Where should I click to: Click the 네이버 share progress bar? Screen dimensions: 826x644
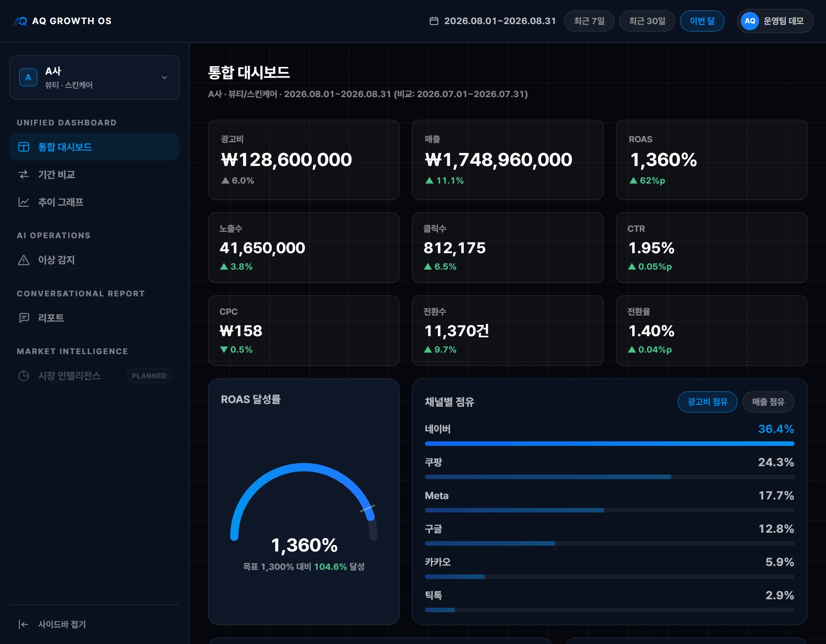click(x=610, y=444)
